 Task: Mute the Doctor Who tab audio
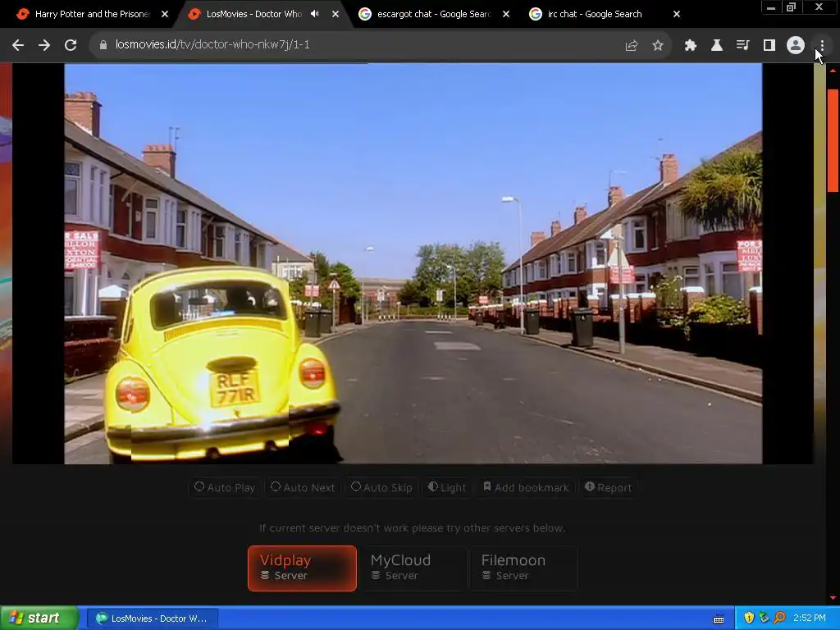coord(315,14)
